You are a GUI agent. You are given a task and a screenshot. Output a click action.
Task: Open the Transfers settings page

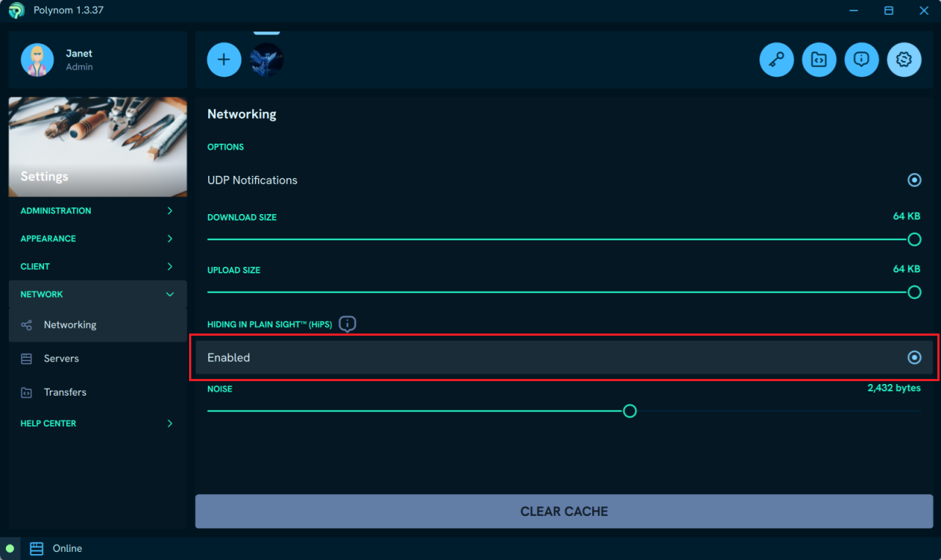(64, 392)
